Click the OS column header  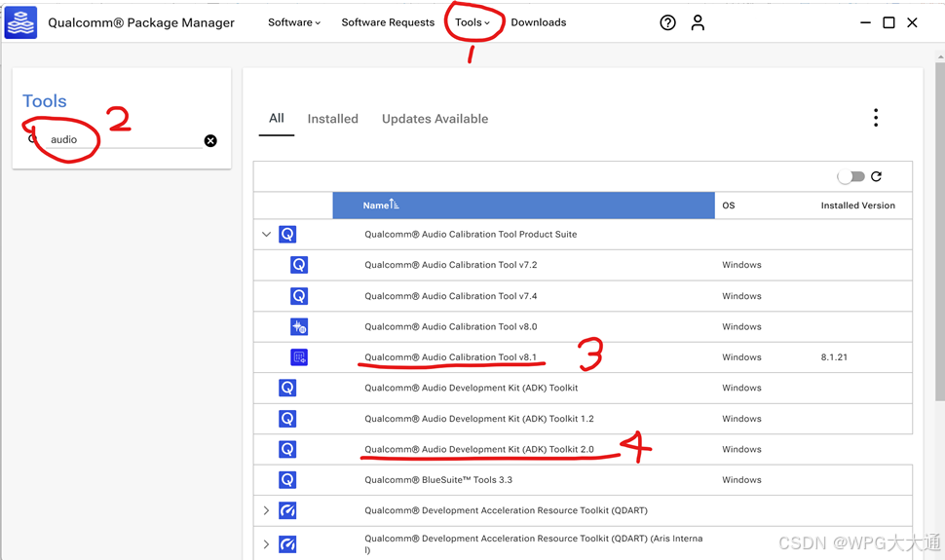[729, 205]
